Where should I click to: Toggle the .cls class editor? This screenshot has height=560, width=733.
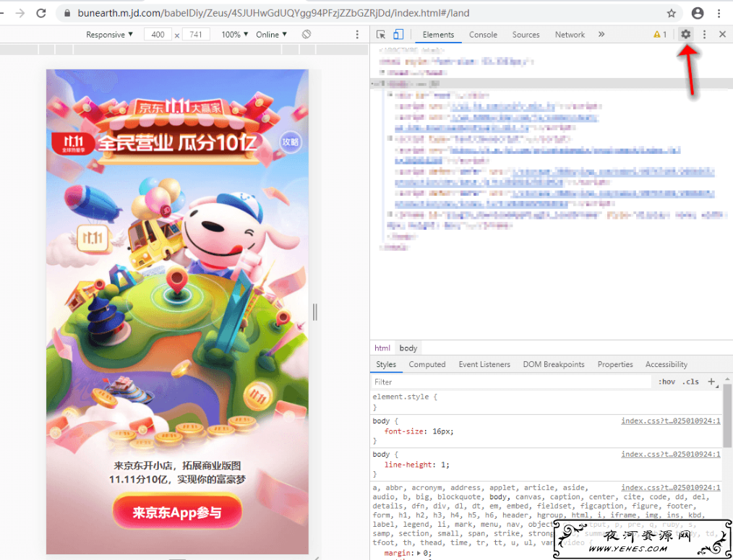point(690,382)
